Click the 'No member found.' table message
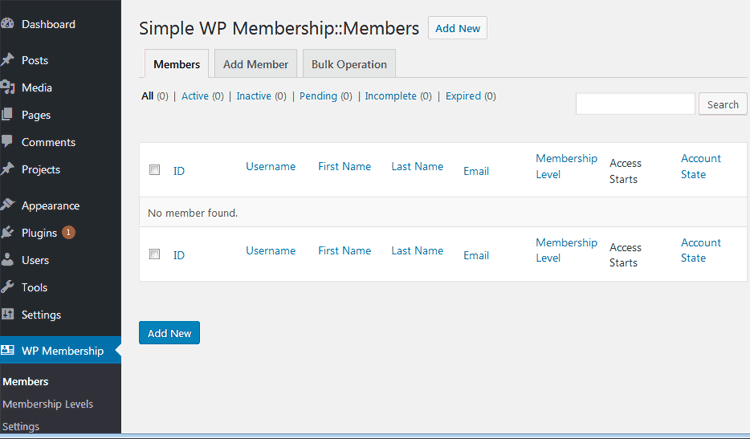This screenshot has height=439, width=750. [192, 213]
